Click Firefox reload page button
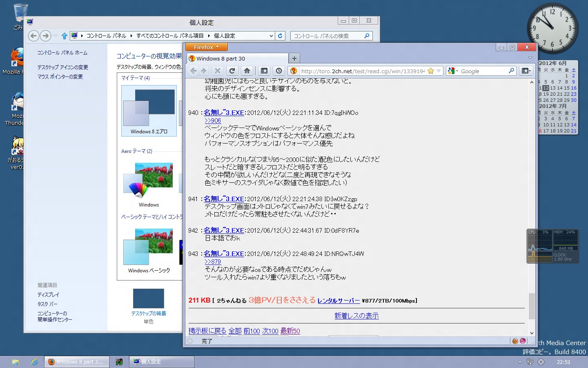The height and width of the screenshot is (368, 588). click(x=232, y=71)
